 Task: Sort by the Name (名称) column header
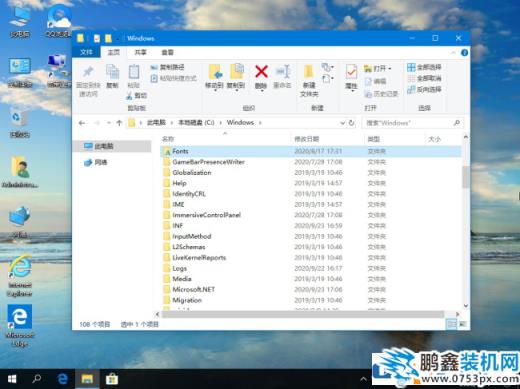(225, 139)
